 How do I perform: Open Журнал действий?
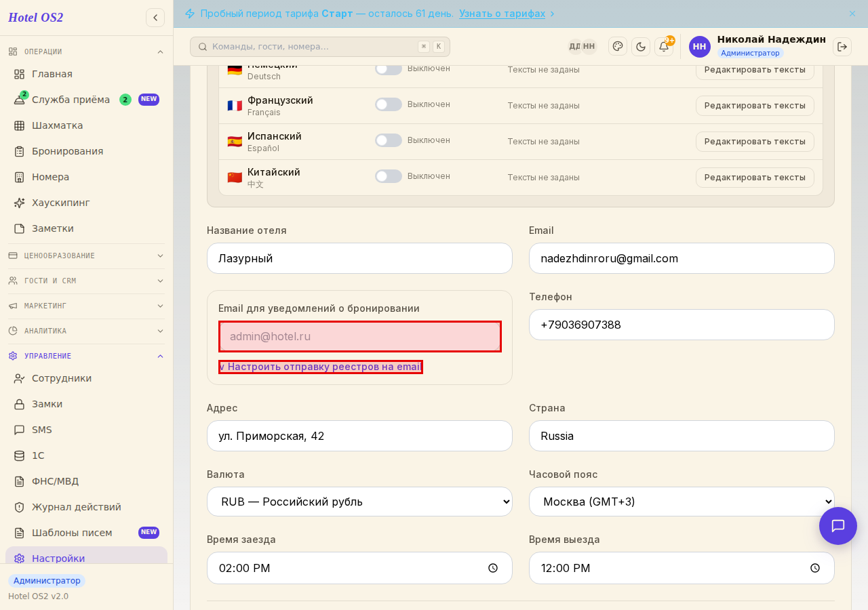coord(86,507)
